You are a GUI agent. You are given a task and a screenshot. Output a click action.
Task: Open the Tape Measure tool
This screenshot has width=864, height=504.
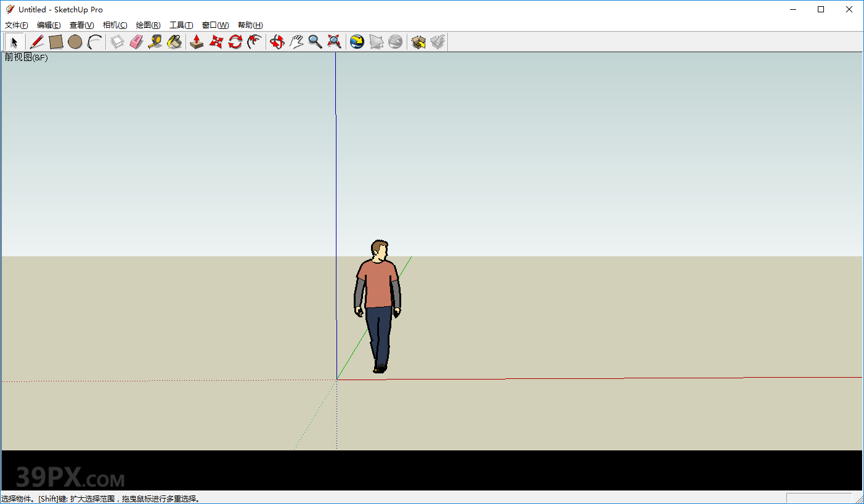pos(155,41)
